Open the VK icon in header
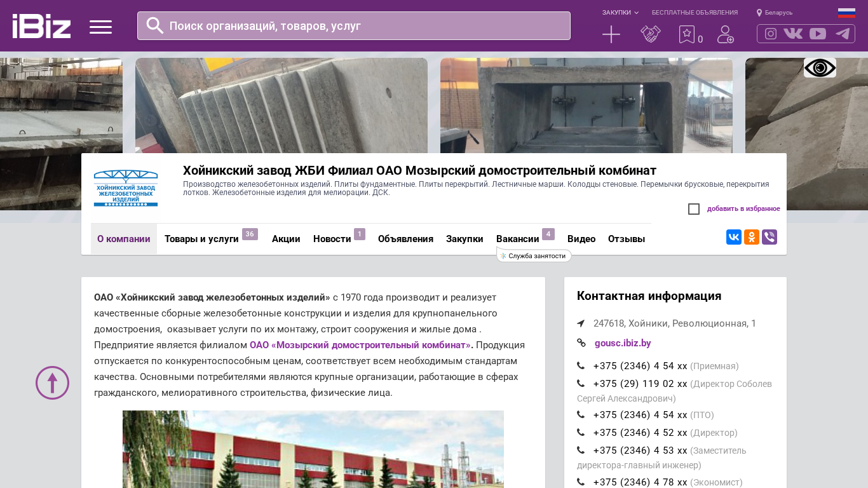The height and width of the screenshot is (488, 868). 793,34
